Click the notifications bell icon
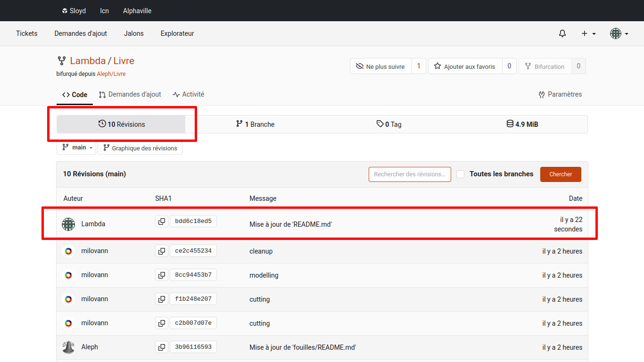644x362 pixels. tap(562, 33)
